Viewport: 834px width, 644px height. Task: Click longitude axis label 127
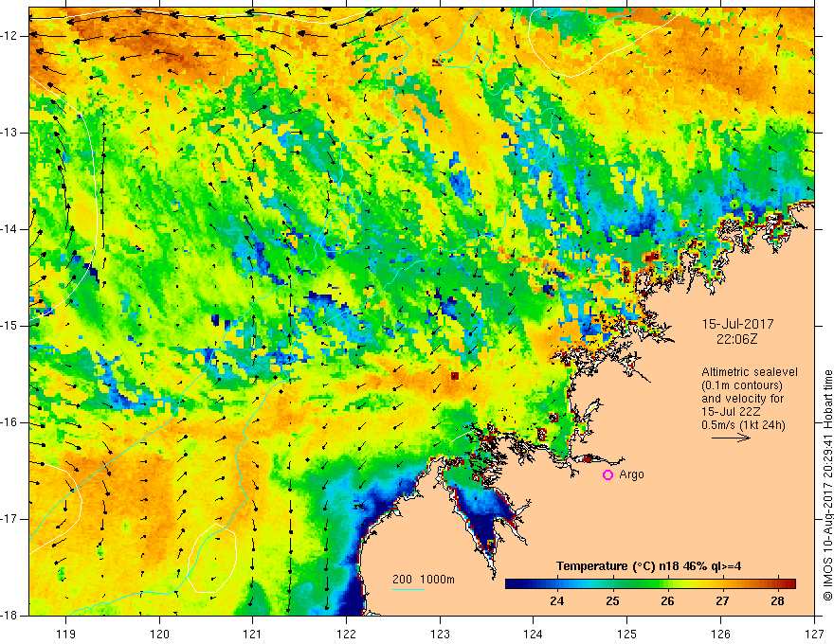click(814, 634)
